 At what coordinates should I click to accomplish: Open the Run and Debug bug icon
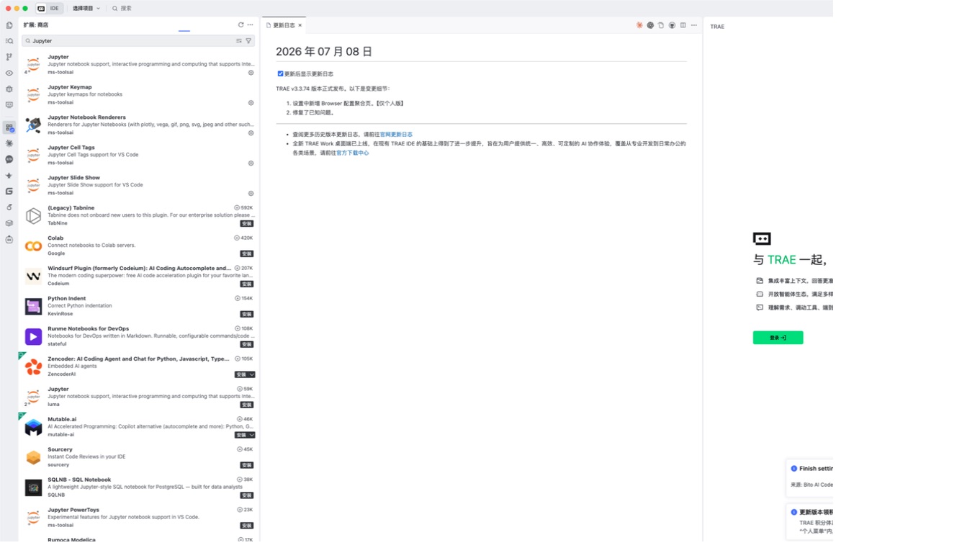click(x=9, y=89)
